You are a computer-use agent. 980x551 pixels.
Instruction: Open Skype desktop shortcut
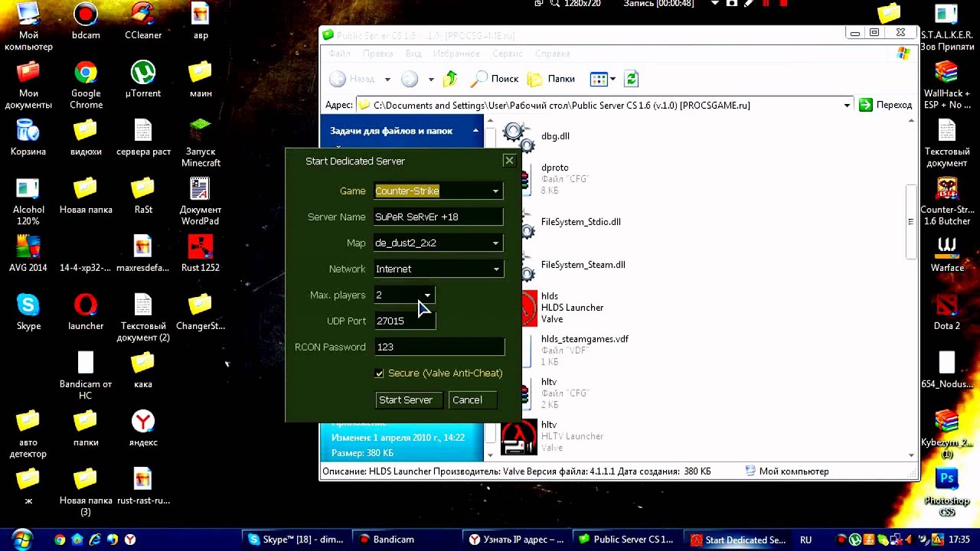(28, 312)
